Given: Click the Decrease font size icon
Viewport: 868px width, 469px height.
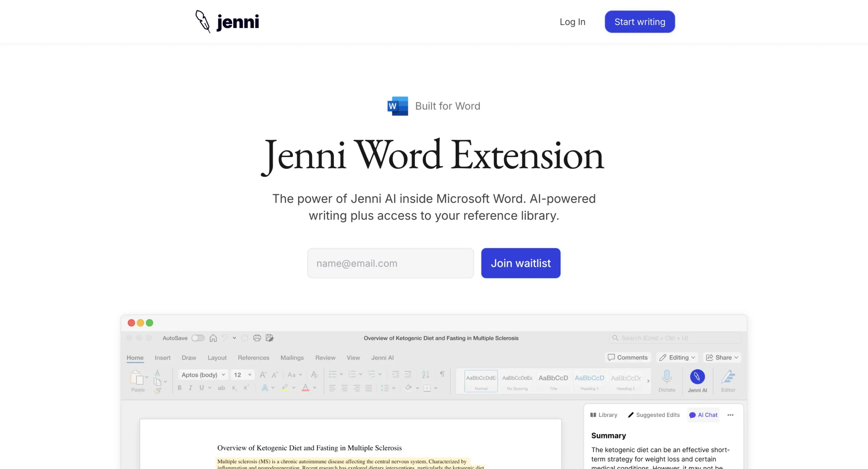Looking at the screenshot, I should [x=275, y=375].
